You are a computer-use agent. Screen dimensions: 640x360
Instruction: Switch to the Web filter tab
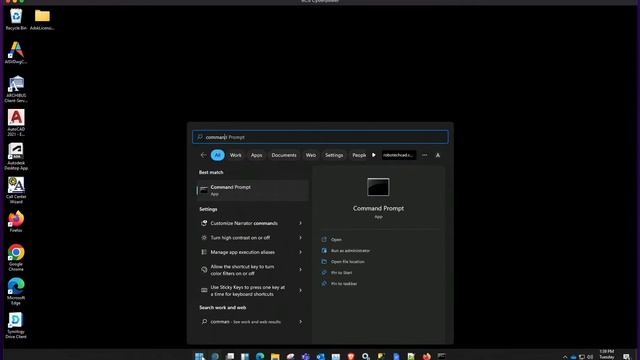point(311,155)
